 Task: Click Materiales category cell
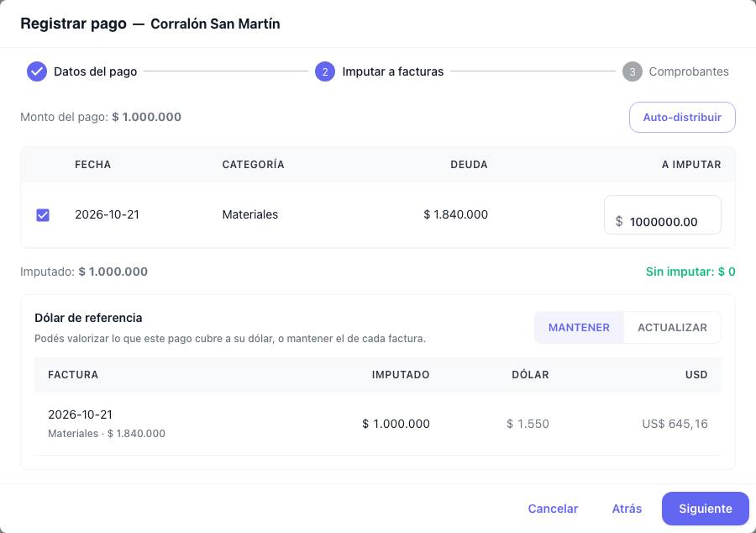tap(249, 214)
